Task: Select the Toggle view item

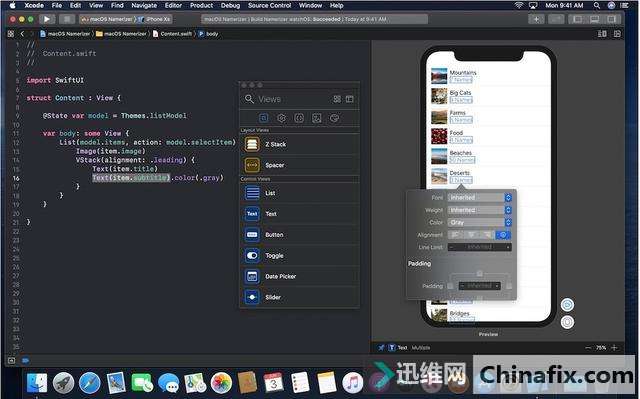Action: pyautogui.click(x=300, y=256)
